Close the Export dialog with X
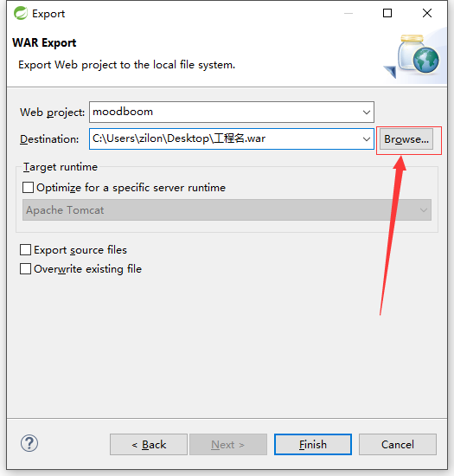Image resolution: width=454 pixels, height=476 pixels. point(427,13)
